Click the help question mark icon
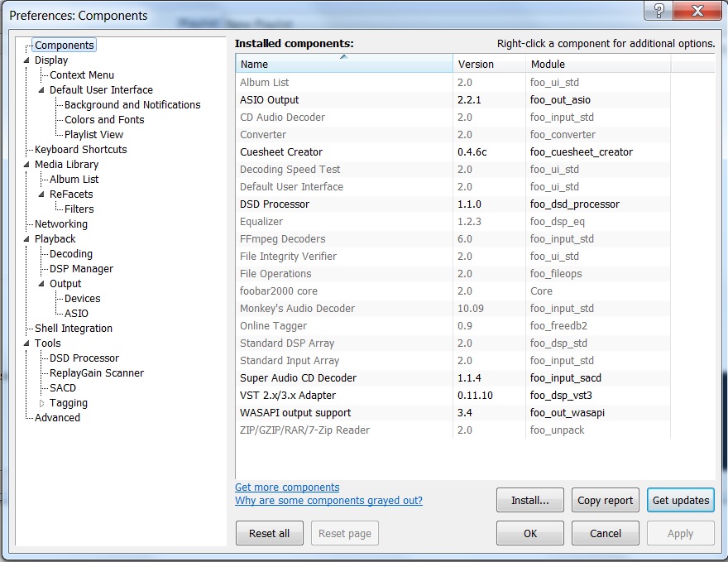The height and width of the screenshot is (562, 728). click(659, 12)
